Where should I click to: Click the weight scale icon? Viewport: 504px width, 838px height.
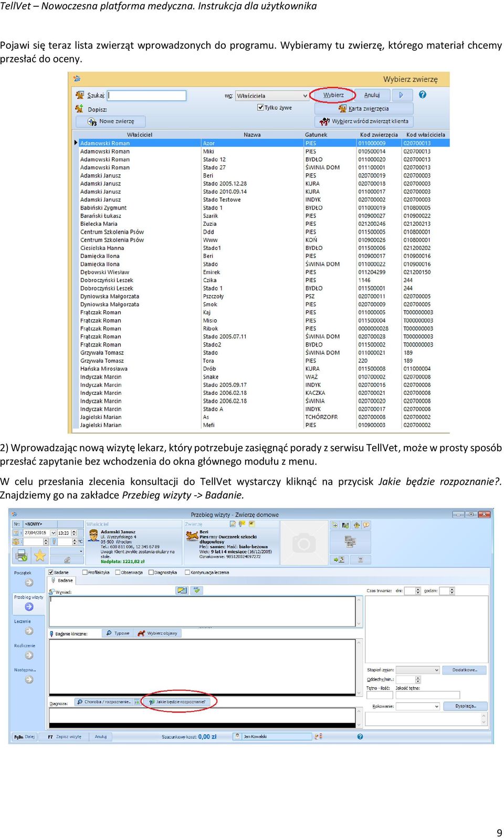[16, 541]
